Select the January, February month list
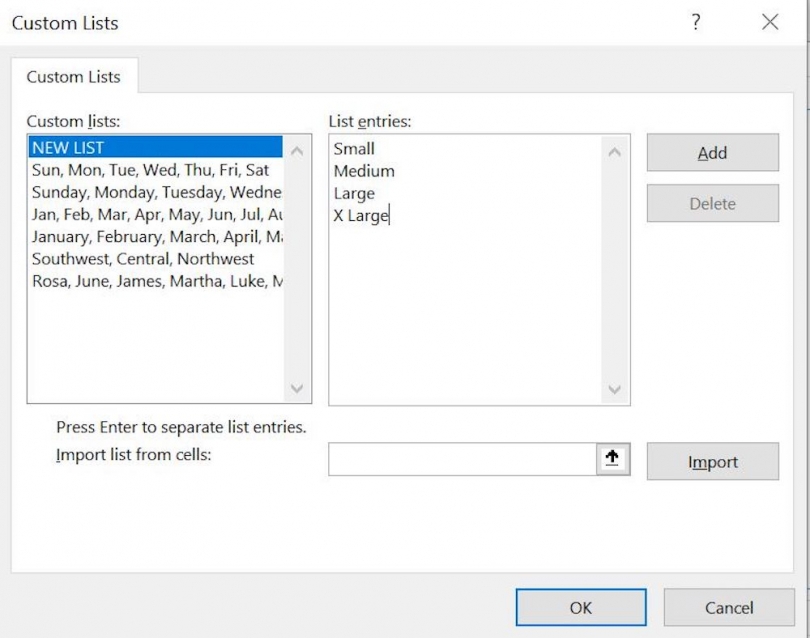 point(150,237)
